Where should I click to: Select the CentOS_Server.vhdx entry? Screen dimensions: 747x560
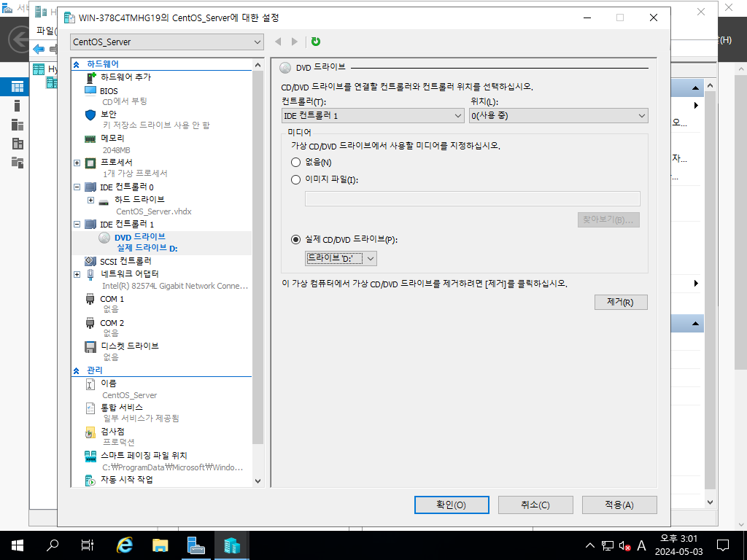tap(154, 211)
